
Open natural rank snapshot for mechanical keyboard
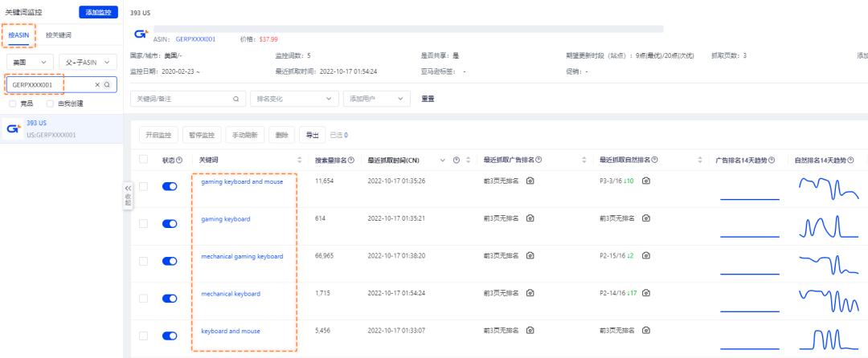point(646,293)
